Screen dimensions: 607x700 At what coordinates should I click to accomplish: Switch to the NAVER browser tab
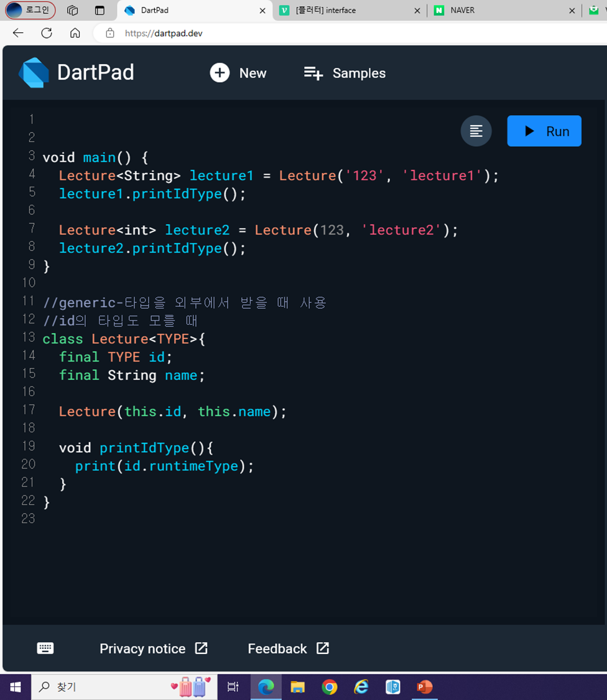click(x=504, y=11)
